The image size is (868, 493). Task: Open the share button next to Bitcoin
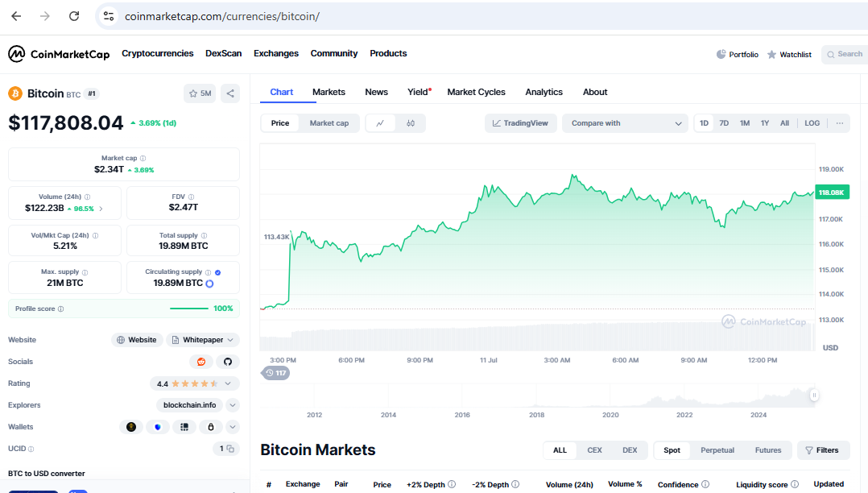point(230,93)
